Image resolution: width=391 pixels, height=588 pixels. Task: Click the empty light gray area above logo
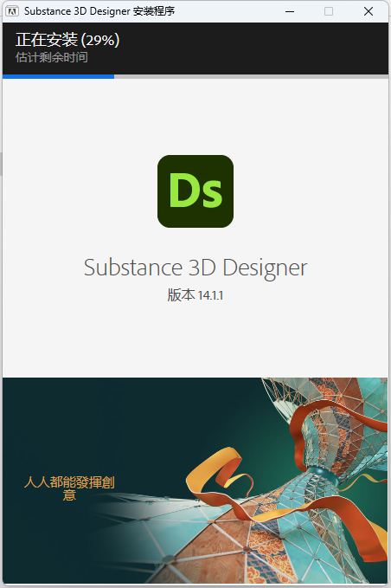(x=195, y=116)
